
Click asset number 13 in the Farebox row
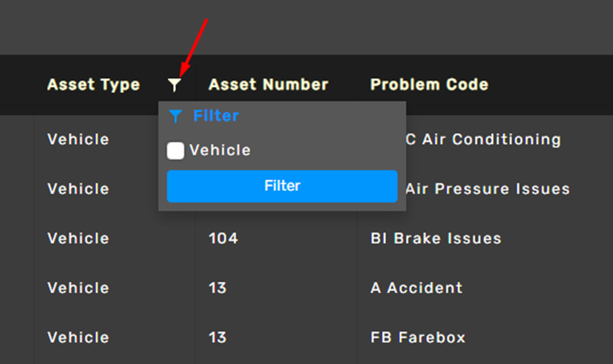click(x=217, y=337)
